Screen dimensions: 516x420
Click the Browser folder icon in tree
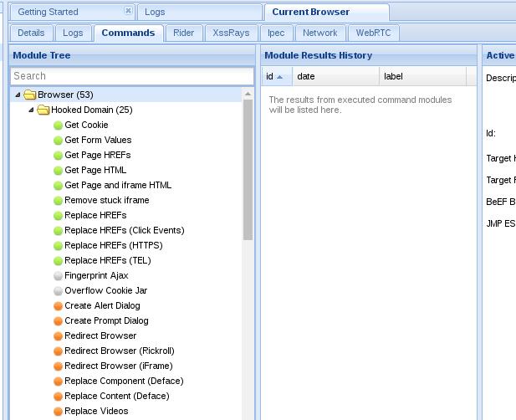[x=30, y=95]
